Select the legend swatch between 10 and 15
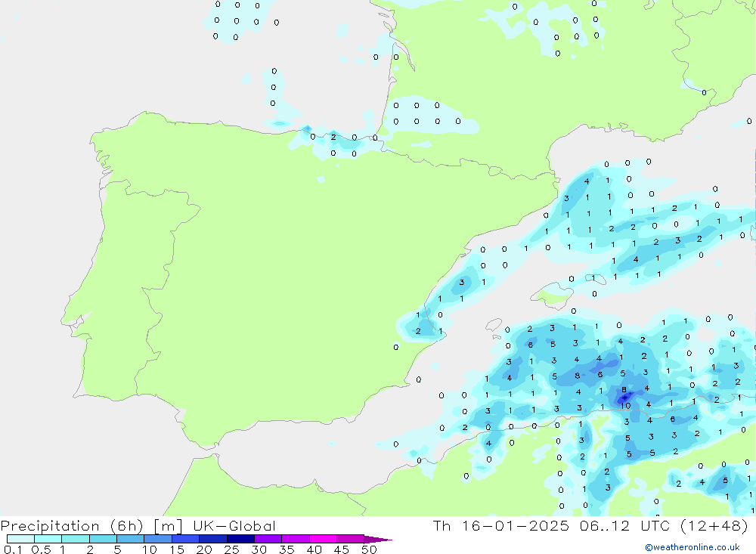Screen dimensions: 756x554 tap(158, 539)
